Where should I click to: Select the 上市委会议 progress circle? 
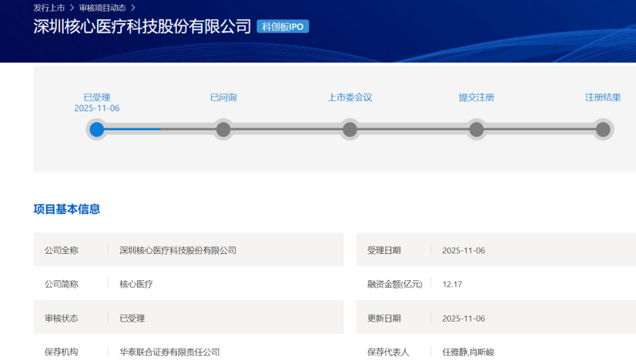point(350,130)
